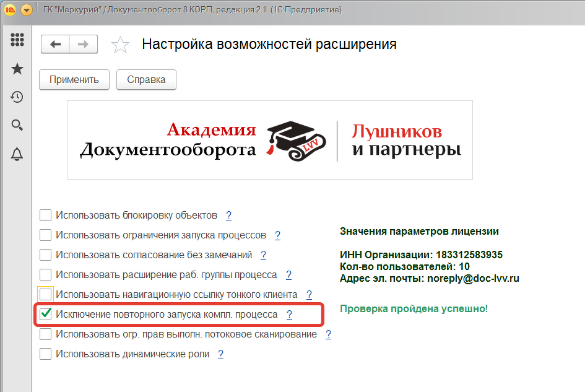Viewport: 585px width, 392px height.
Task: Open help link for расширение раб. группы процесса
Action: tap(288, 275)
